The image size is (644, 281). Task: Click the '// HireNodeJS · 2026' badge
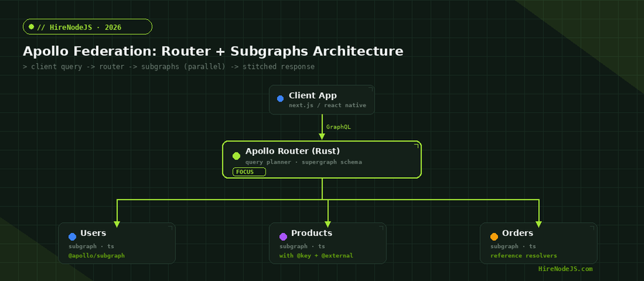tap(87, 27)
